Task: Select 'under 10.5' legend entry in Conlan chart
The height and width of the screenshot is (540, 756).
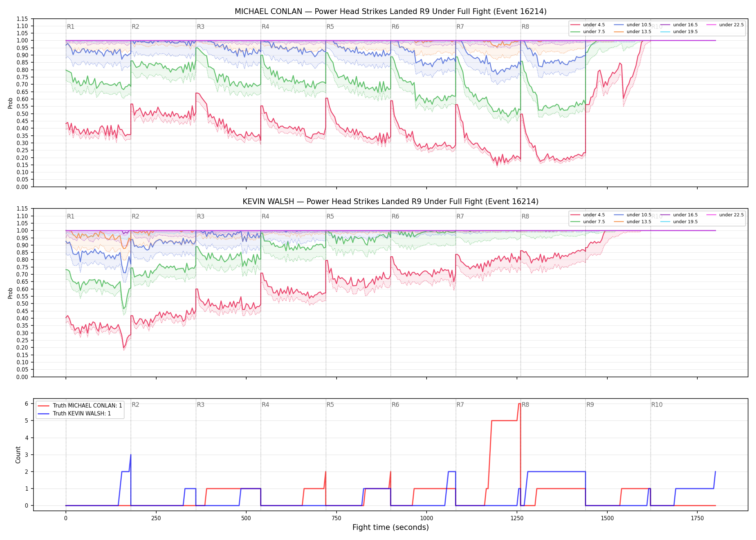Action: [633, 25]
